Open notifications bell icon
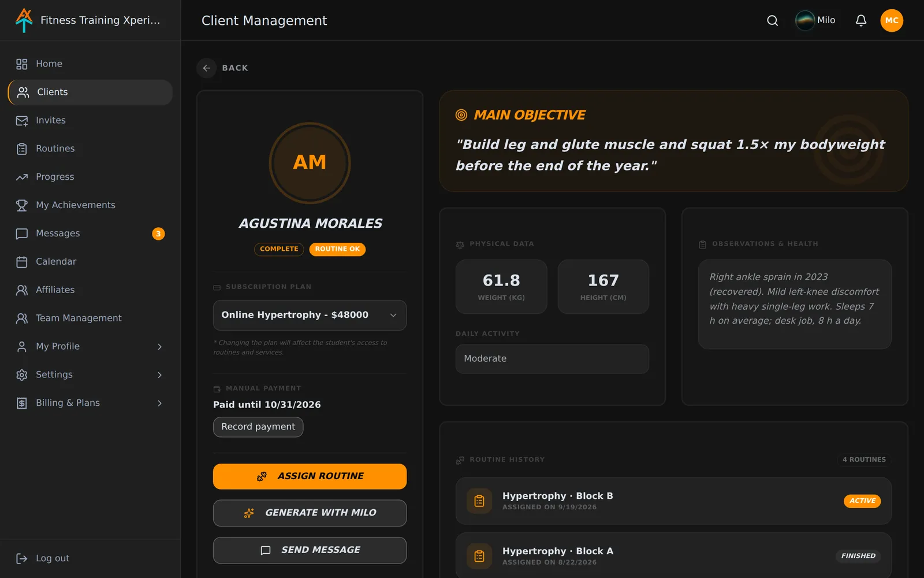924x578 pixels. [x=860, y=21]
